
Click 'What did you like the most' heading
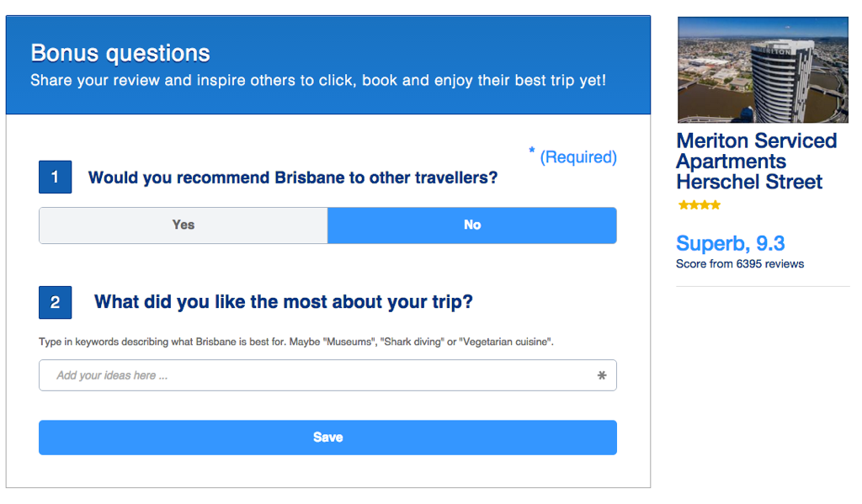coord(284,302)
